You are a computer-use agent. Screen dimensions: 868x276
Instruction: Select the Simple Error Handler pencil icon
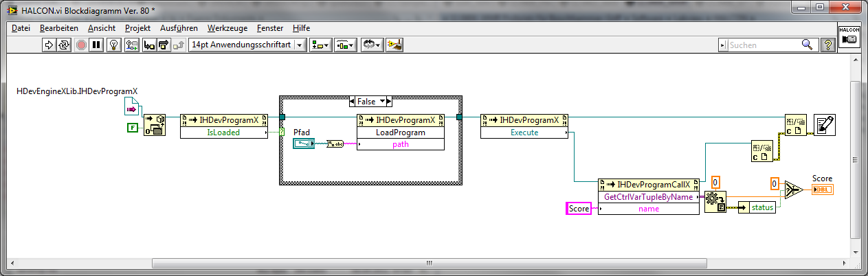825,126
